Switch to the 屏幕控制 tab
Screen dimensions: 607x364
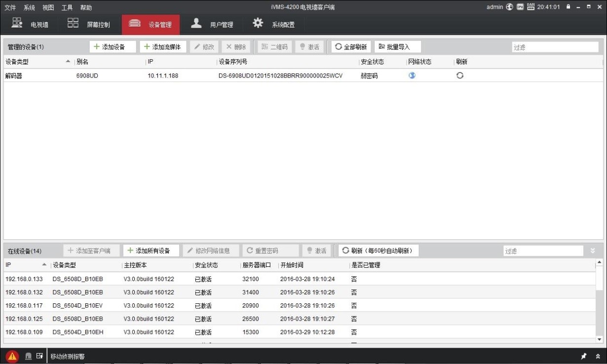89,25
